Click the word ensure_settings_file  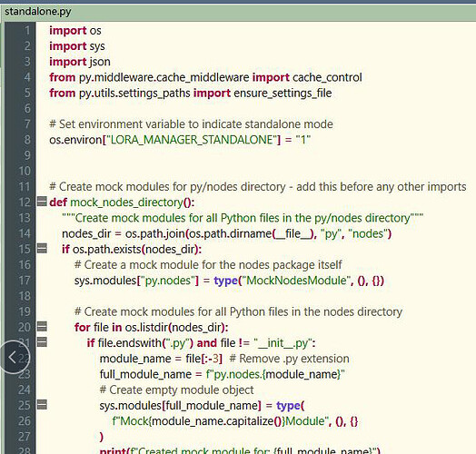(x=283, y=93)
